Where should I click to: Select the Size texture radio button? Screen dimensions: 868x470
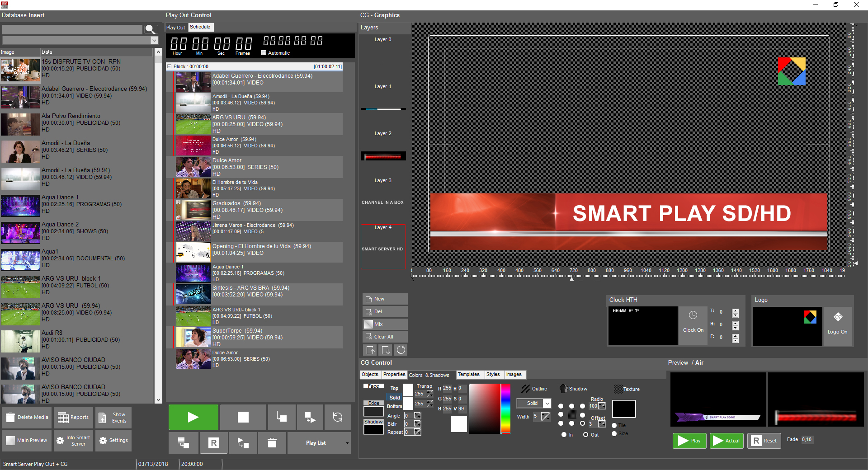pos(614,433)
